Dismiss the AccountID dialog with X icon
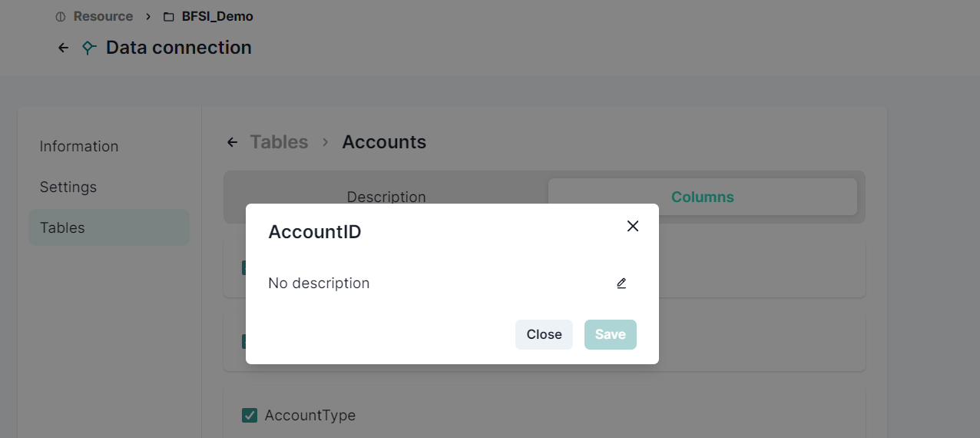Viewport: 980px width, 438px height. tap(632, 226)
